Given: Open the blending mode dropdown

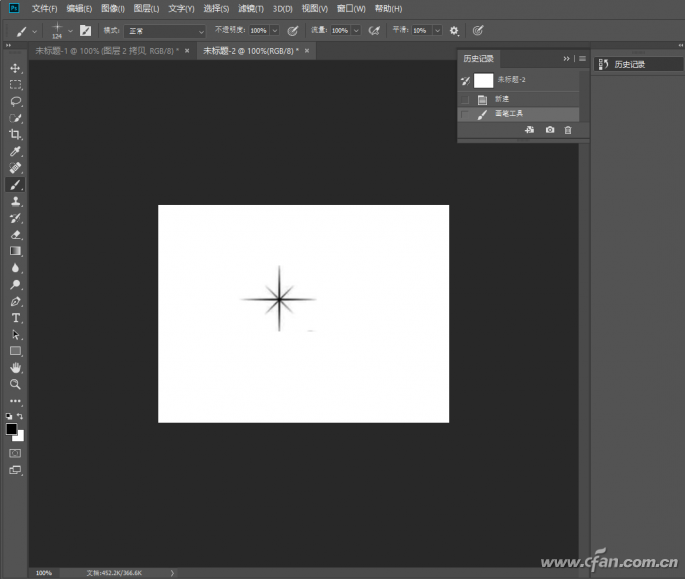Looking at the screenshot, I should click(x=165, y=31).
